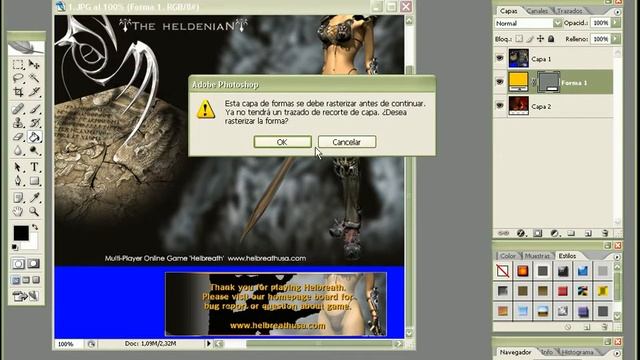Select the Paint Bucket tool
The image size is (640, 360).
pos(34,136)
